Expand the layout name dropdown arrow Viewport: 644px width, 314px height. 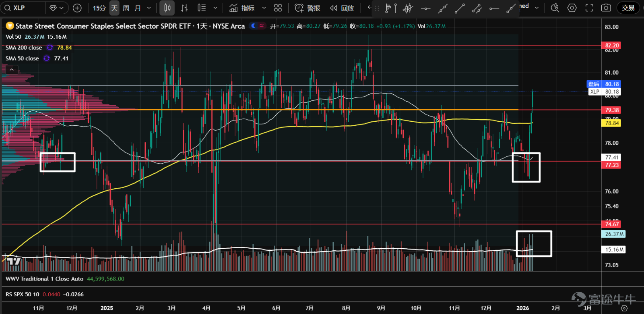(x=537, y=8)
